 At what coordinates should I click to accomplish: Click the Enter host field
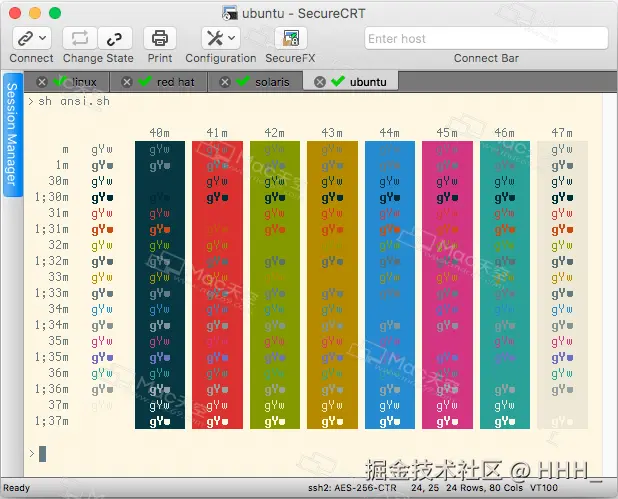point(486,38)
